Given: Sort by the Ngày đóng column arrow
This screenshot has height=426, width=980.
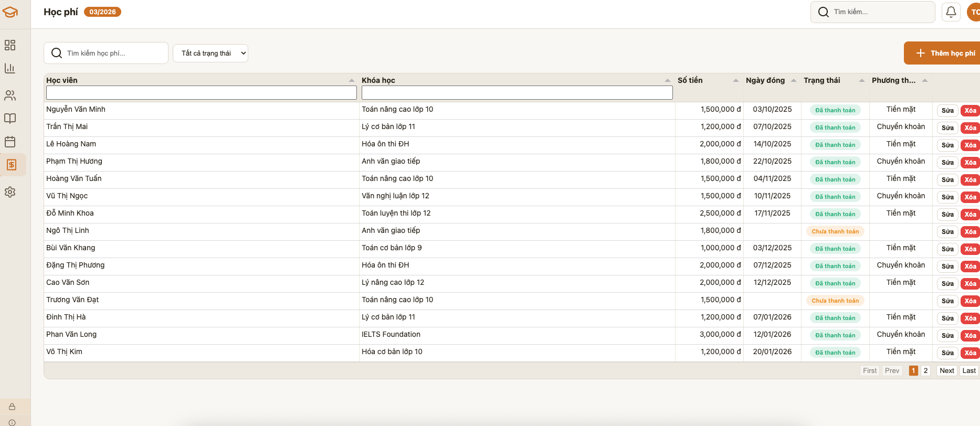Looking at the screenshot, I should [x=793, y=80].
